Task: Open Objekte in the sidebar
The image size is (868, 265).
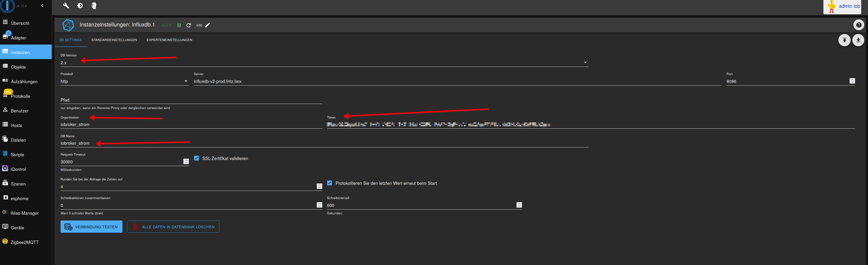Action: (x=18, y=67)
